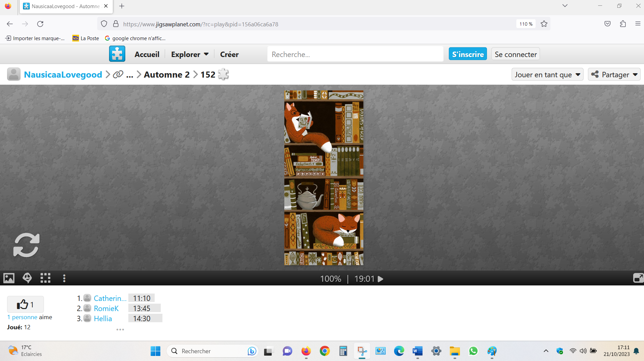The image size is (644, 361).
Task: Close the NausicaaLovegood tab
Action: tap(106, 6)
